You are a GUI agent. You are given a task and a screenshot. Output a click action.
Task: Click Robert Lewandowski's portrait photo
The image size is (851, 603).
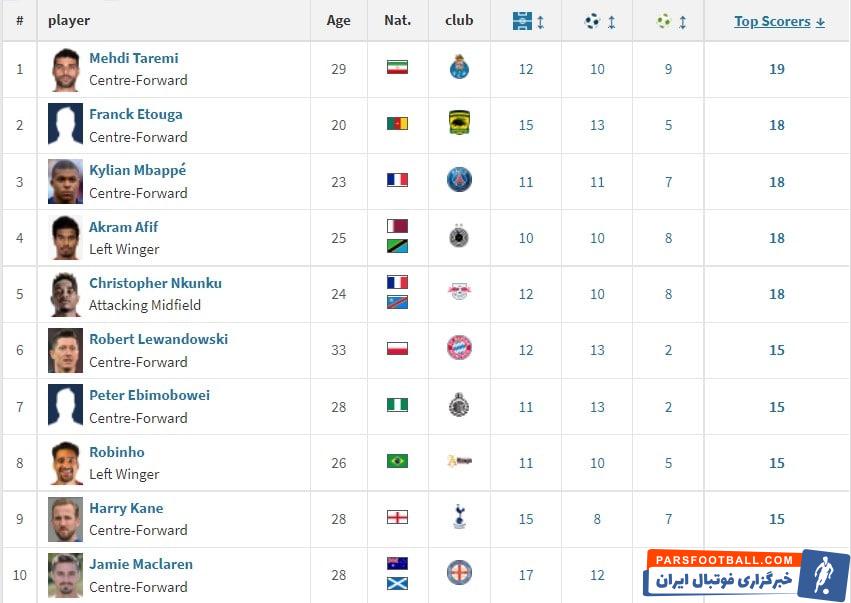[66, 350]
